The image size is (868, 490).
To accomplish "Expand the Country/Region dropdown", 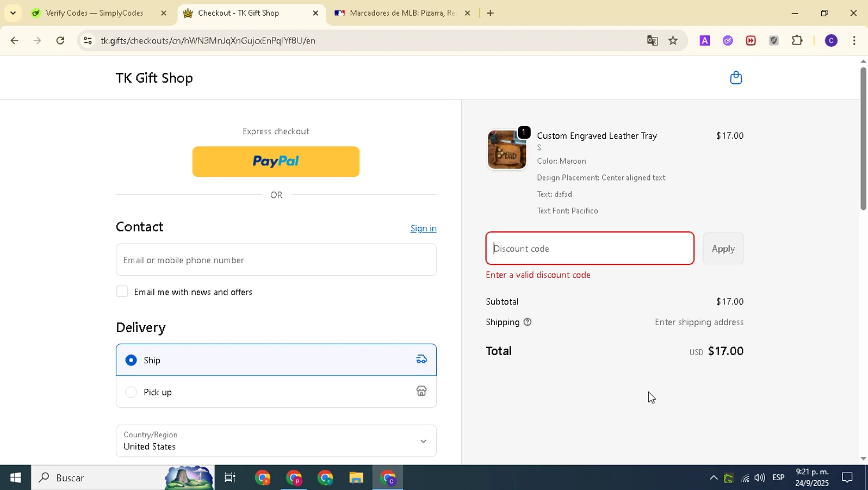I will tap(276, 441).
